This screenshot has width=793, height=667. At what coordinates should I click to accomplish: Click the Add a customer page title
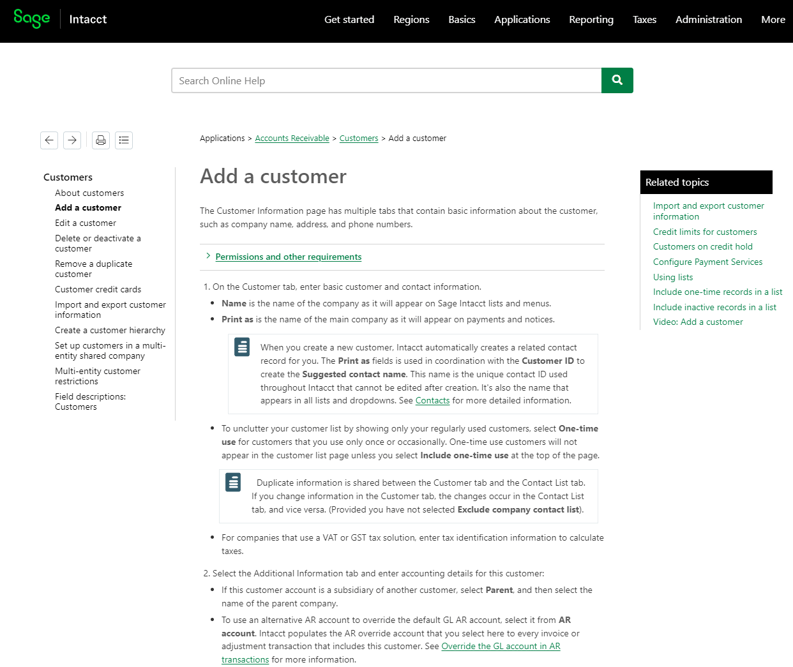pyautogui.click(x=273, y=176)
